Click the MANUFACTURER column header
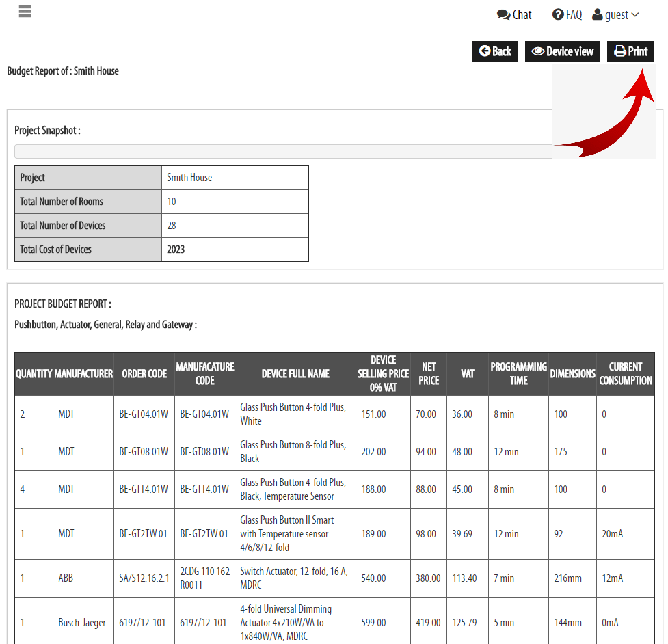 [x=83, y=374]
